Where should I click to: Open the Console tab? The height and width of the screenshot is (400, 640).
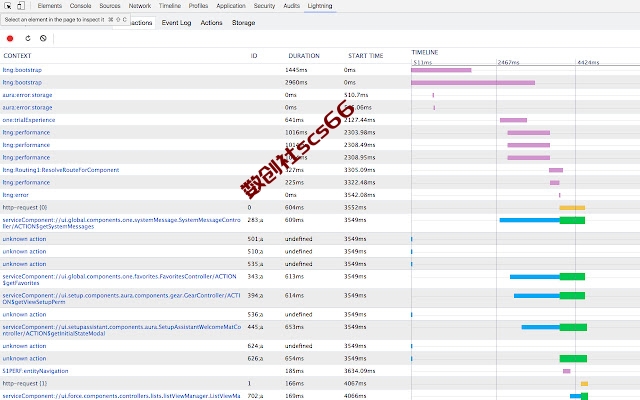(x=80, y=6)
